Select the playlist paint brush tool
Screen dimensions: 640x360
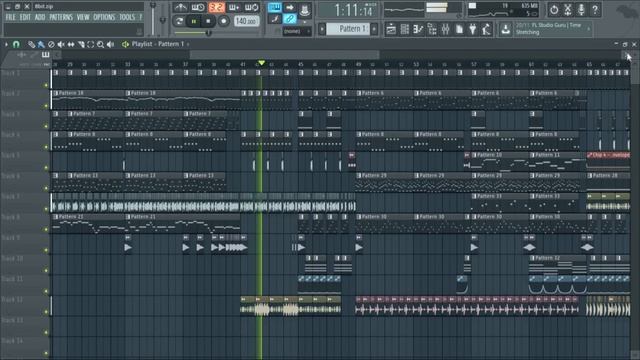41,44
